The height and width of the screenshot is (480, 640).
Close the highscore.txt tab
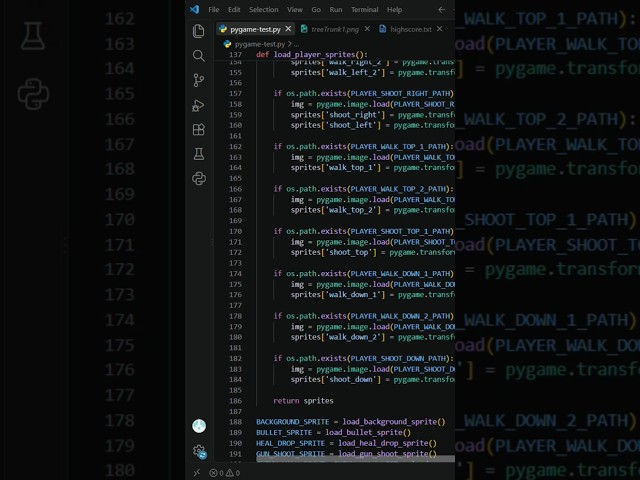coord(439,29)
